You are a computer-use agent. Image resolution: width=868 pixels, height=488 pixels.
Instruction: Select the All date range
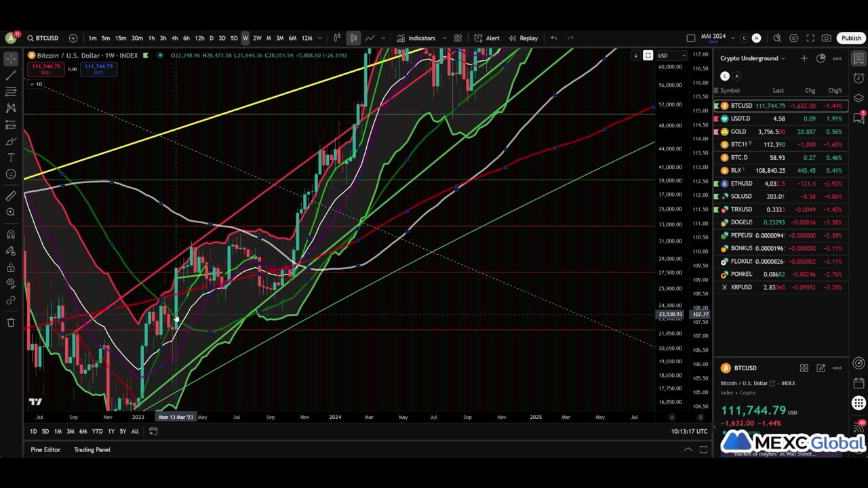coord(135,431)
